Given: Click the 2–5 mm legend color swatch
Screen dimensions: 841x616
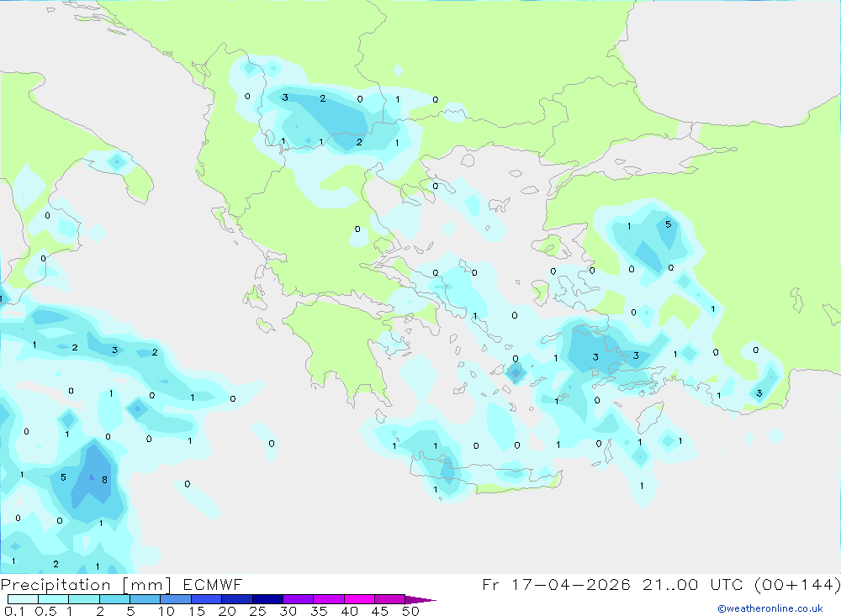Looking at the screenshot, I should [x=114, y=599].
